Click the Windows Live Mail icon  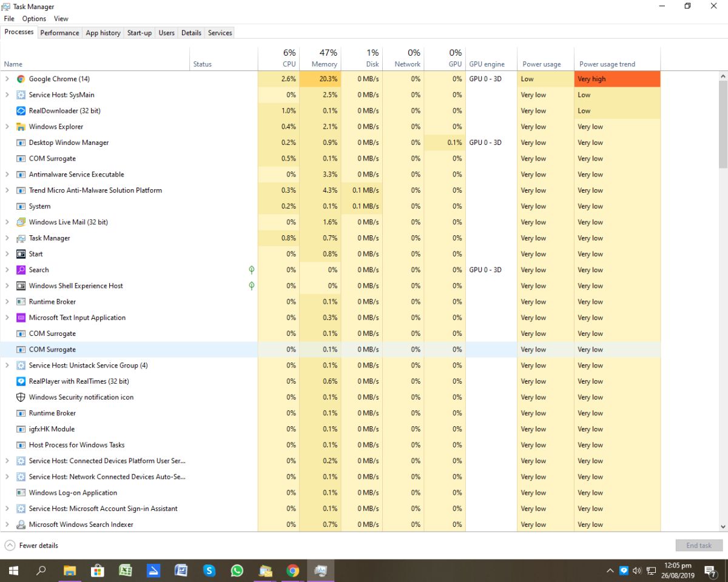click(x=21, y=222)
